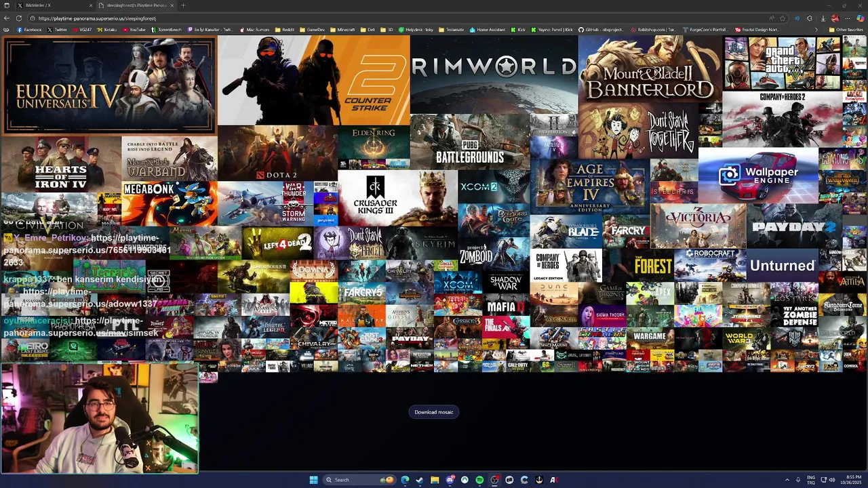The image size is (868, 488).
Task: Open the Copilot sidebar icon
Action: coord(861,18)
